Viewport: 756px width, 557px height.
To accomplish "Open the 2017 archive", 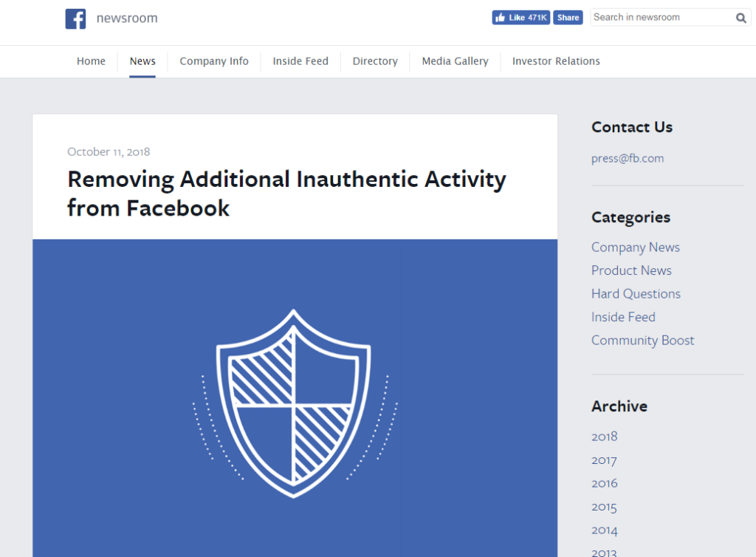I will [604, 460].
